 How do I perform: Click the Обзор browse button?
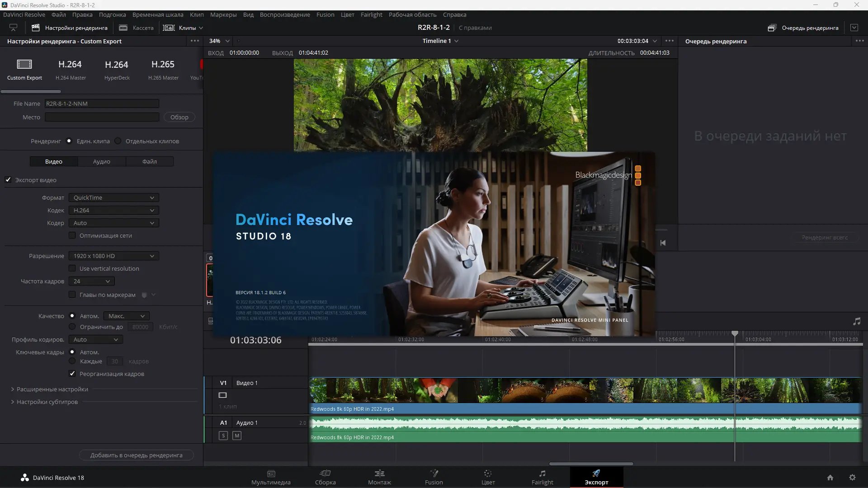179,117
